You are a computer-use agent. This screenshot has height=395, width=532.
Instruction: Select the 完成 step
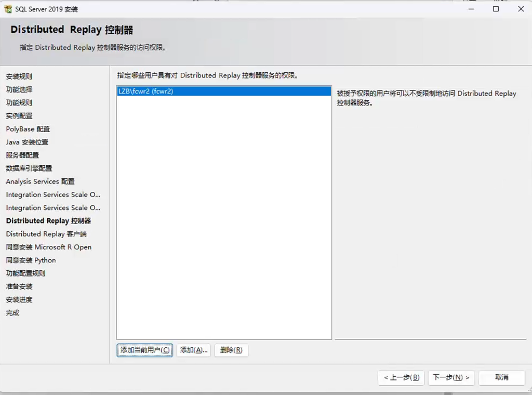coord(12,313)
